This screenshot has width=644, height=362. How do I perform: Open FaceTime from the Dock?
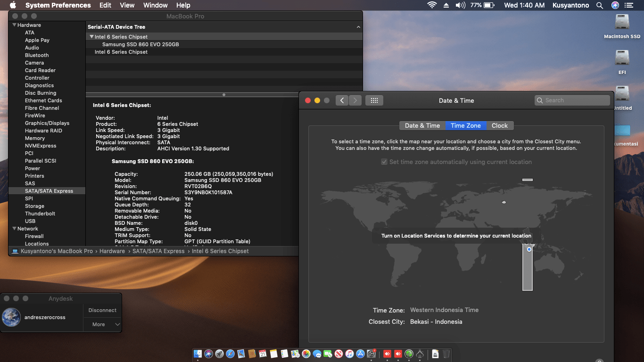(328, 354)
